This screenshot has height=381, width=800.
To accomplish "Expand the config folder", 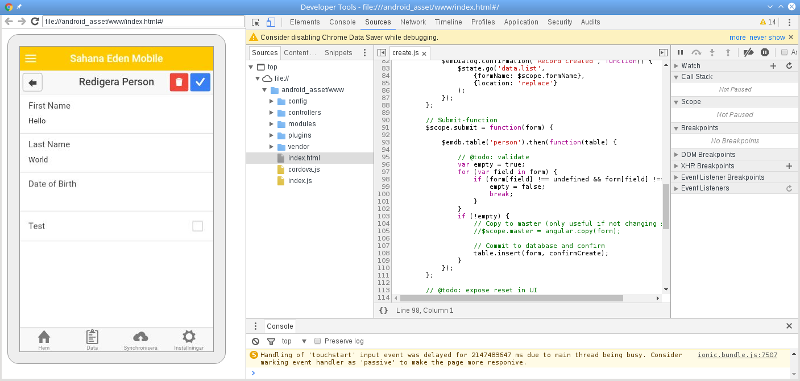I will (x=272, y=101).
